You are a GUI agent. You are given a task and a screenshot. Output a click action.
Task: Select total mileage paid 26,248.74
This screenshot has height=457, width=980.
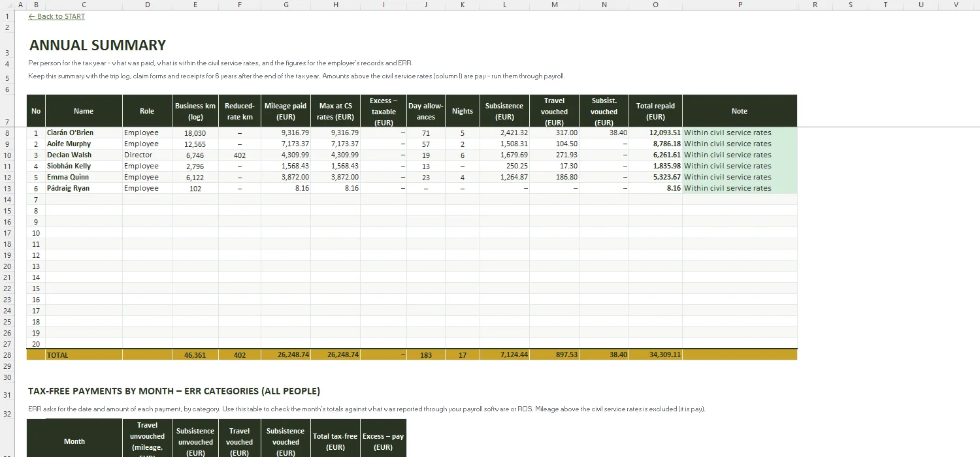tap(286, 355)
